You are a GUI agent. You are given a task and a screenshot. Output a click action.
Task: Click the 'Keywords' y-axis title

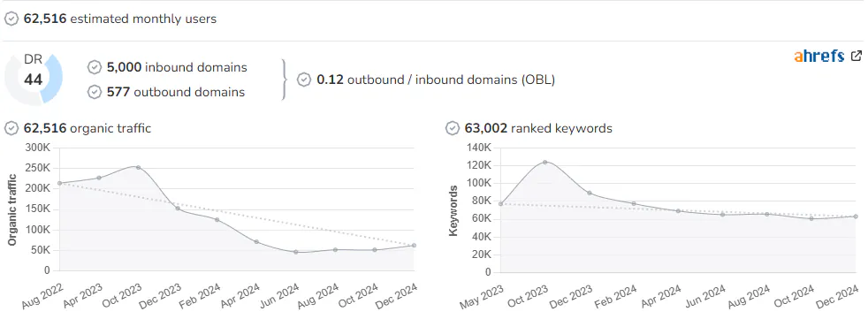point(453,211)
